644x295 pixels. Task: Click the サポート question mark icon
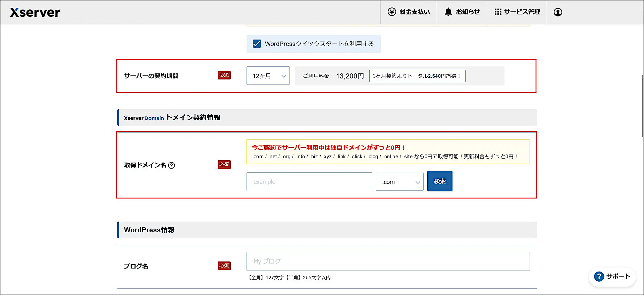(x=599, y=277)
